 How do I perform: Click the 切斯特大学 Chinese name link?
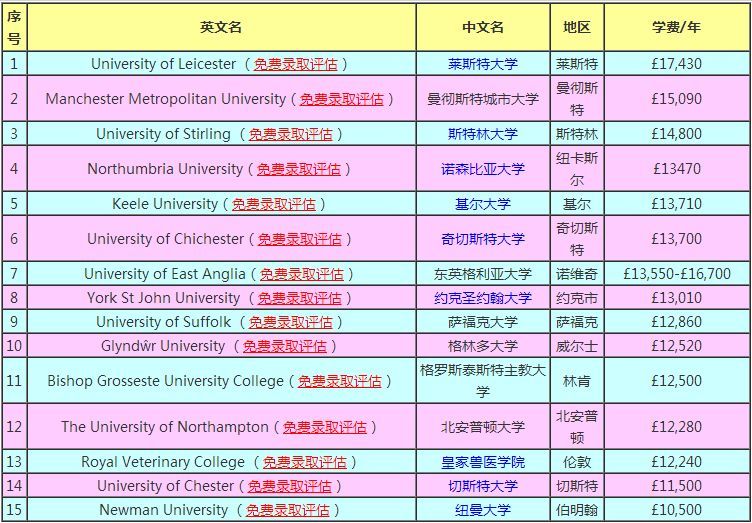pos(483,486)
